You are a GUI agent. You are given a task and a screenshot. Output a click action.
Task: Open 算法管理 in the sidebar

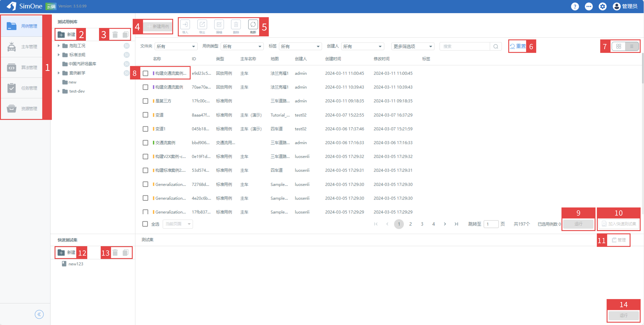tap(22, 67)
